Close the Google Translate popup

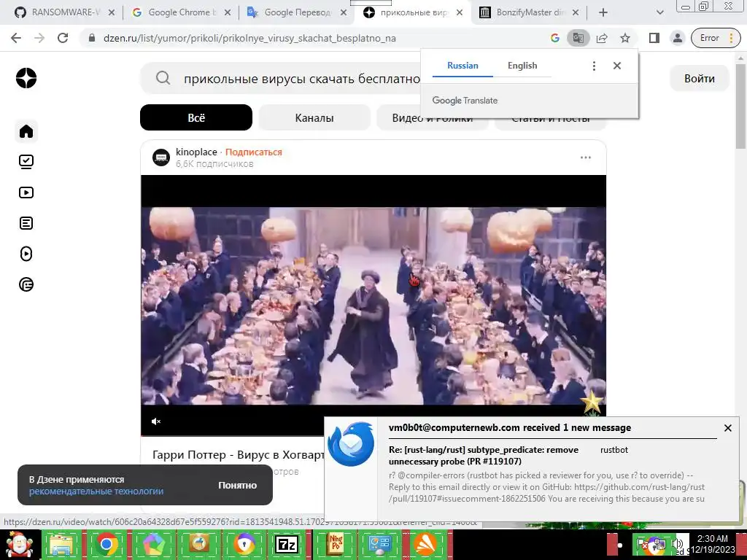617,66
